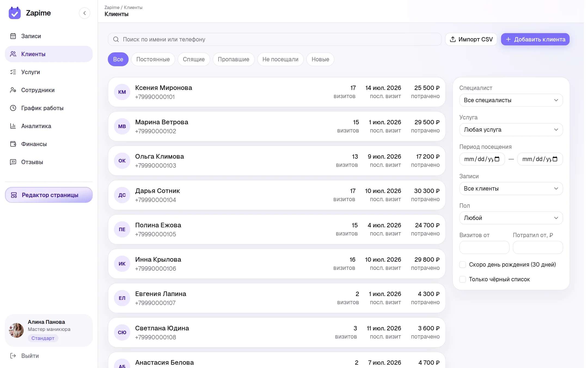Open the Записи dropdown showing Все клиенты
588x368 pixels.
(511, 188)
